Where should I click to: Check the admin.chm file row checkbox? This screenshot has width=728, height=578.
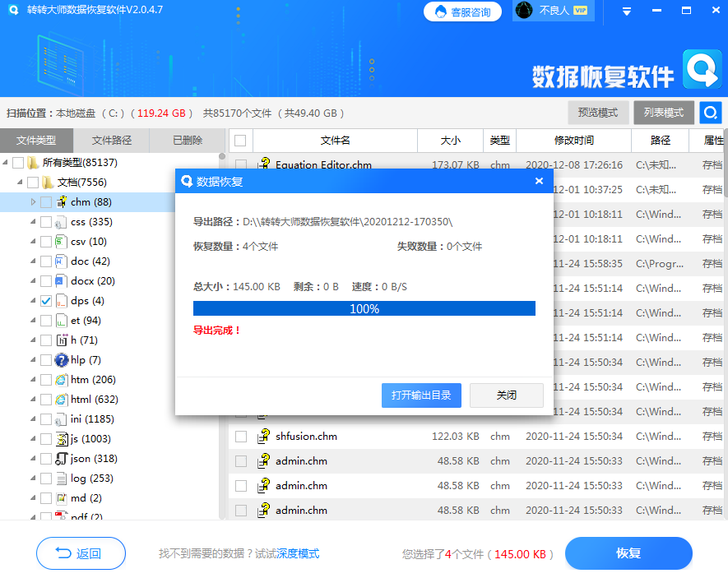pyautogui.click(x=240, y=461)
